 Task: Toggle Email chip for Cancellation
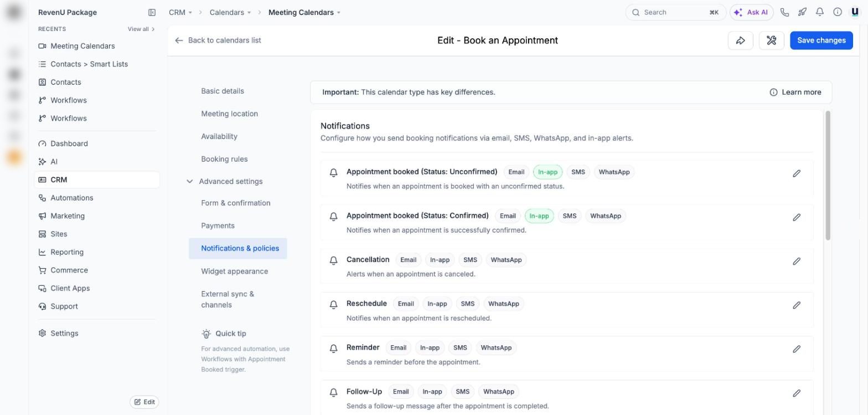tap(409, 260)
